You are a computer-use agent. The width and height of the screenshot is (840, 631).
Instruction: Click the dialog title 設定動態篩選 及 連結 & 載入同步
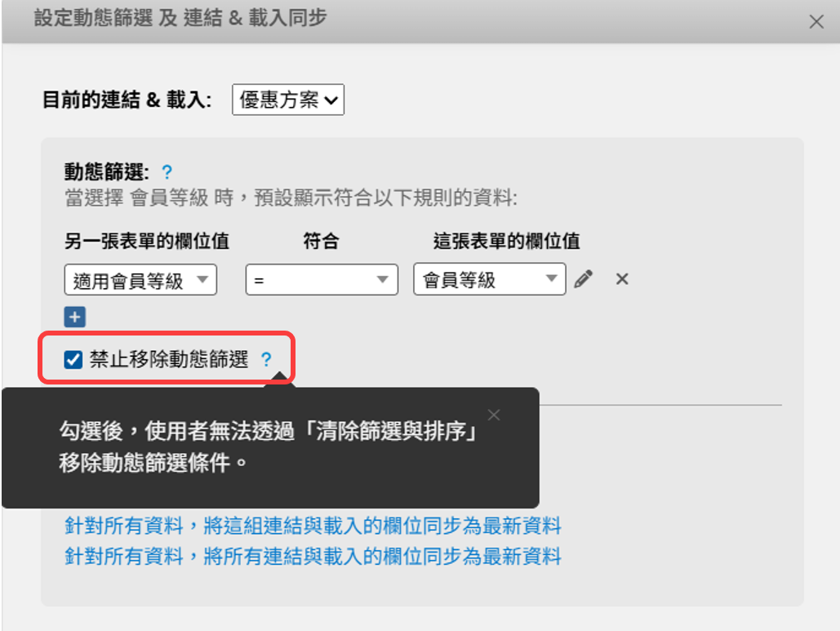click(180, 18)
